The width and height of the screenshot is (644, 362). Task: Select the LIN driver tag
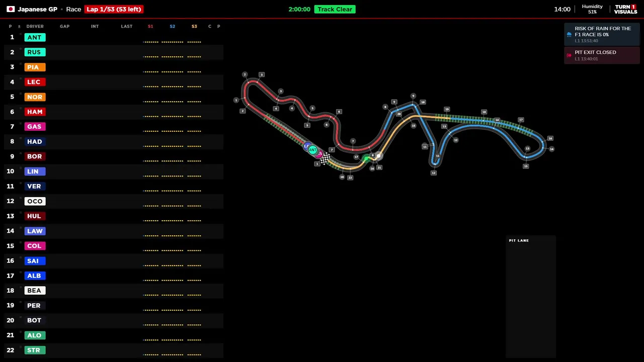[x=35, y=171]
